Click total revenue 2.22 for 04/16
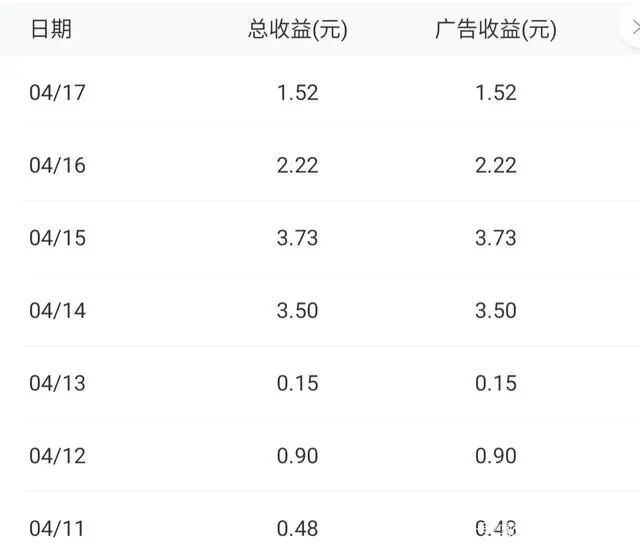The height and width of the screenshot is (547, 640). point(298,165)
